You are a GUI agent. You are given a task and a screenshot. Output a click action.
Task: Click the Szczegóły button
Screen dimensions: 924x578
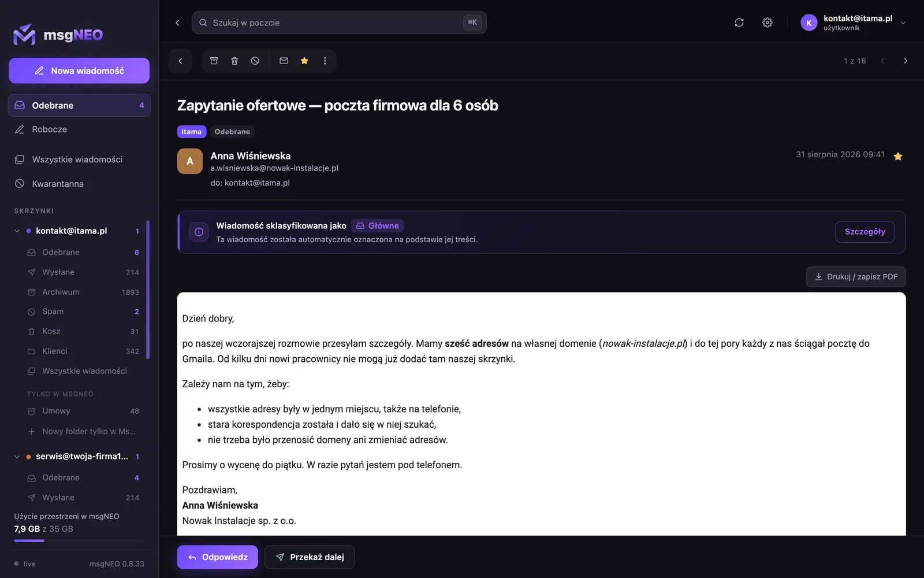[x=865, y=232]
